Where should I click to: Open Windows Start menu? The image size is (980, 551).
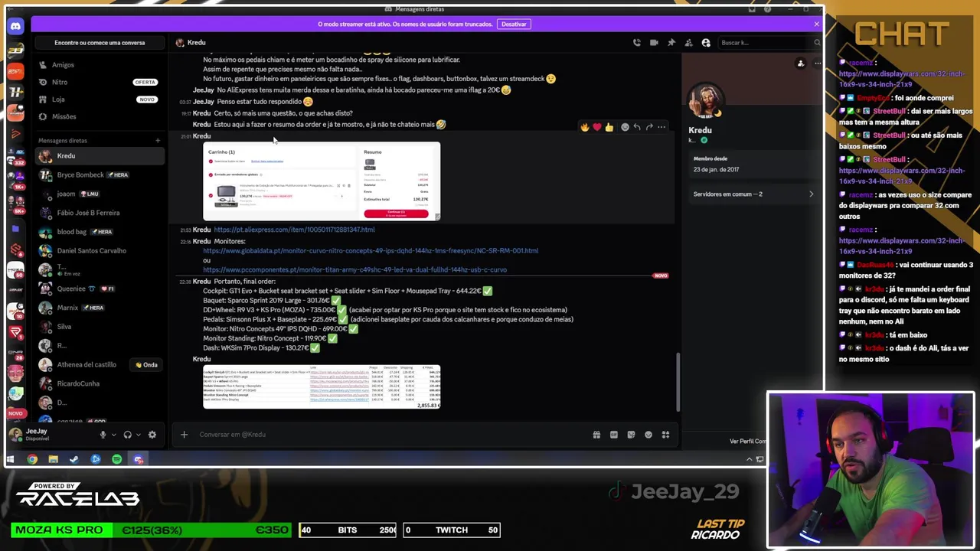click(x=10, y=459)
